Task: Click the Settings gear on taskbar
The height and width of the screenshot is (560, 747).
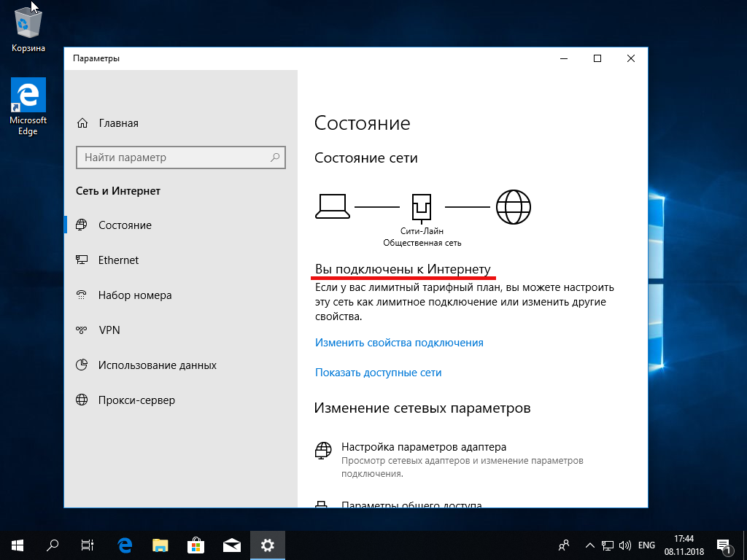Action: coord(268,545)
